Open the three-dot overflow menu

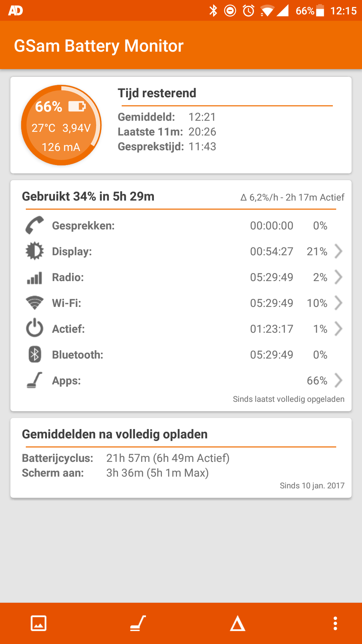point(335,623)
